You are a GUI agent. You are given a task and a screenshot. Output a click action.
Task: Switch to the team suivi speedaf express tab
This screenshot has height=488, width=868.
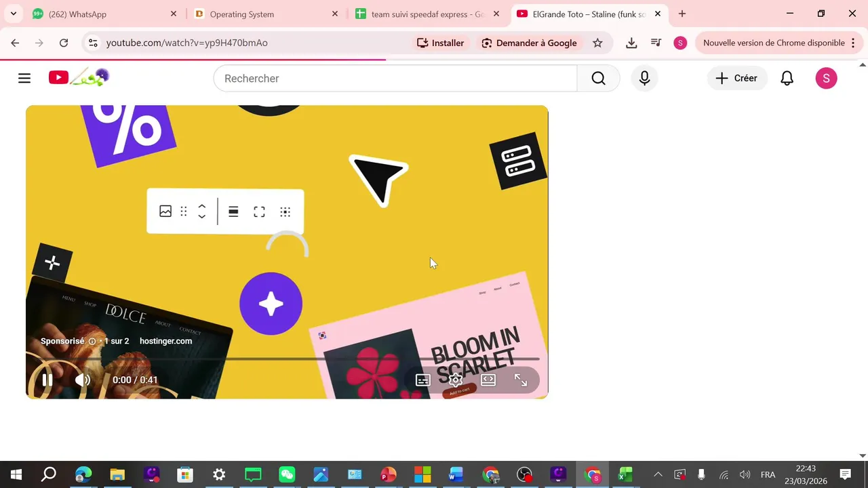click(x=427, y=14)
